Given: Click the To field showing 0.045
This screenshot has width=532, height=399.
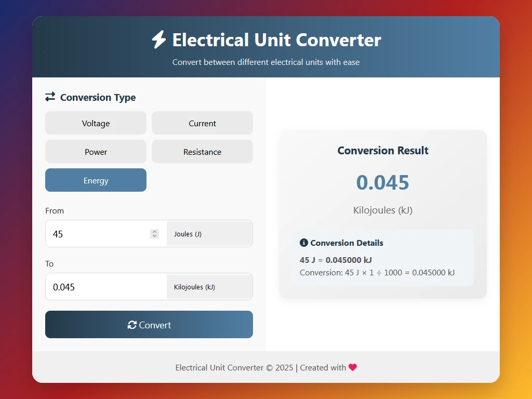Looking at the screenshot, I should pyautogui.click(x=104, y=287).
